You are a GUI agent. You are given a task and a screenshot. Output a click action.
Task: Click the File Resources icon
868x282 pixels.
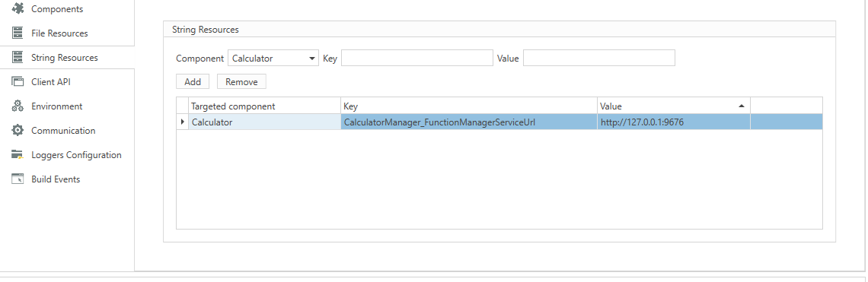(18, 33)
